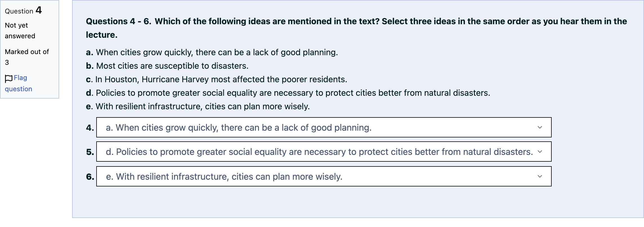Click the Questions 4 - 6 heading text
This screenshot has height=227, width=644.
coord(356,28)
